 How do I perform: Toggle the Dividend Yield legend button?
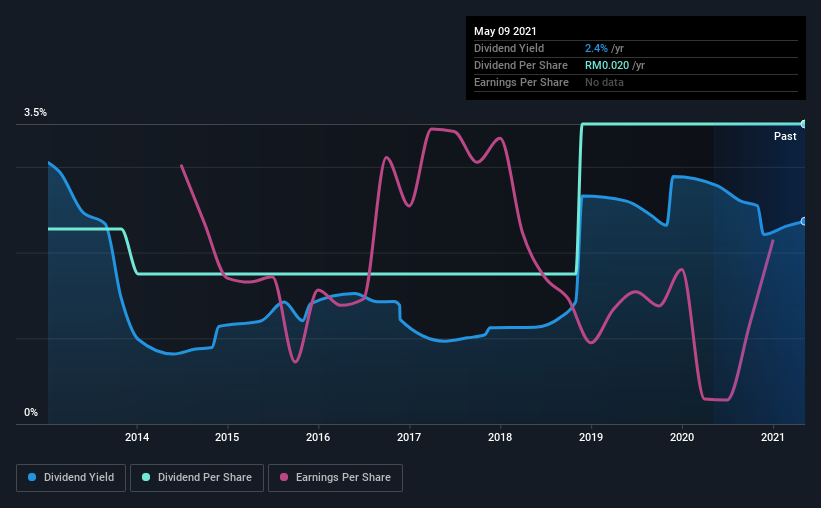click(x=72, y=478)
